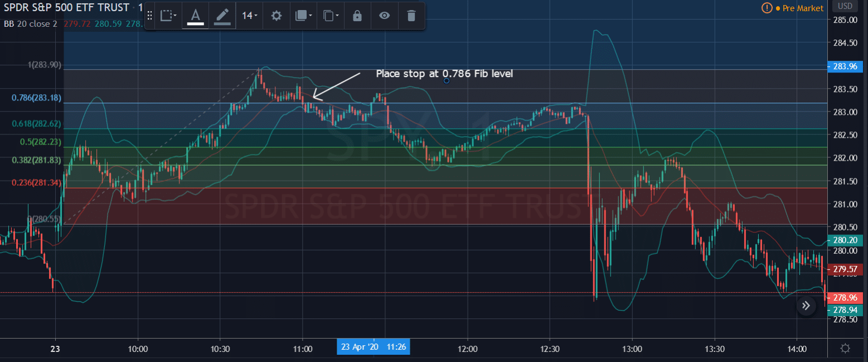Click the 280.20 price label on axis
868x362 pixels.
(845, 240)
